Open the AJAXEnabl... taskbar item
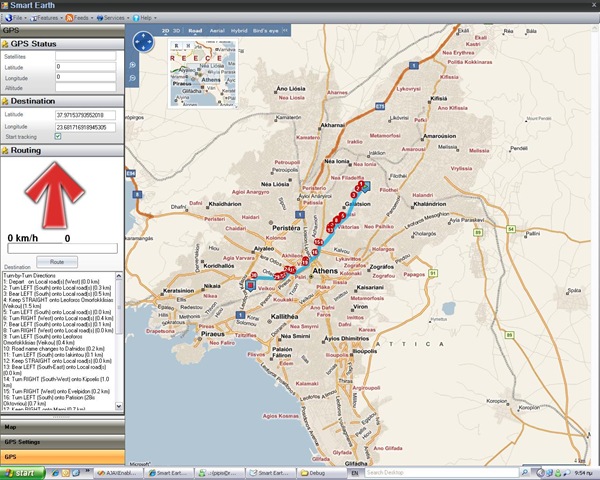Screen dimensions: 600x480 click(118, 473)
